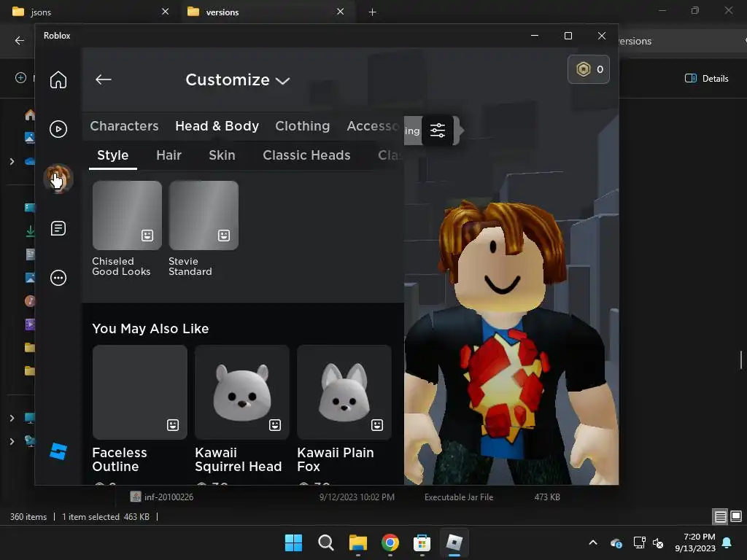Launch Google Chrome from the taskbar
This screenshot has height=560, width=747.
coord(390,542)
